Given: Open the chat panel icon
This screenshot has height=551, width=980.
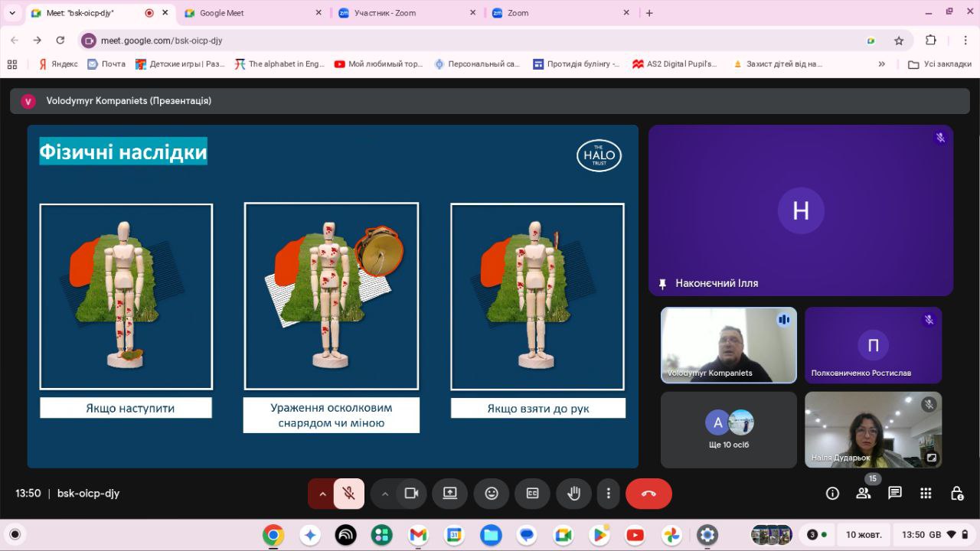Looking at the screenshot, I should [894, 494].
